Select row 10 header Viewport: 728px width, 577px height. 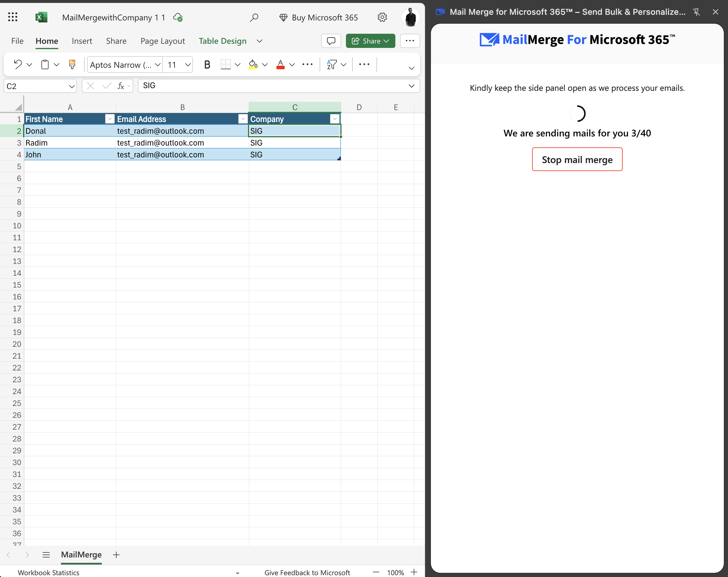12,225
